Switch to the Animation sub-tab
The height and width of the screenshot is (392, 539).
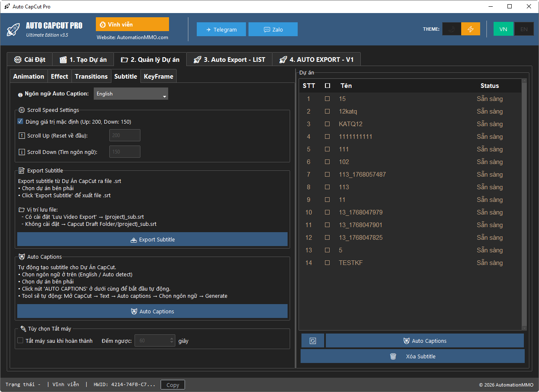[29, 76]
